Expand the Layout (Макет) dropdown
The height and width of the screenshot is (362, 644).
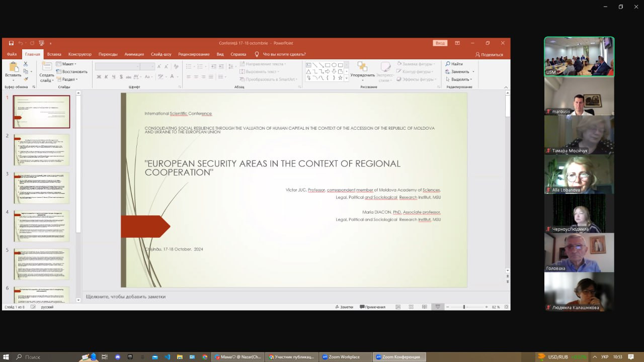pos(66,64)
